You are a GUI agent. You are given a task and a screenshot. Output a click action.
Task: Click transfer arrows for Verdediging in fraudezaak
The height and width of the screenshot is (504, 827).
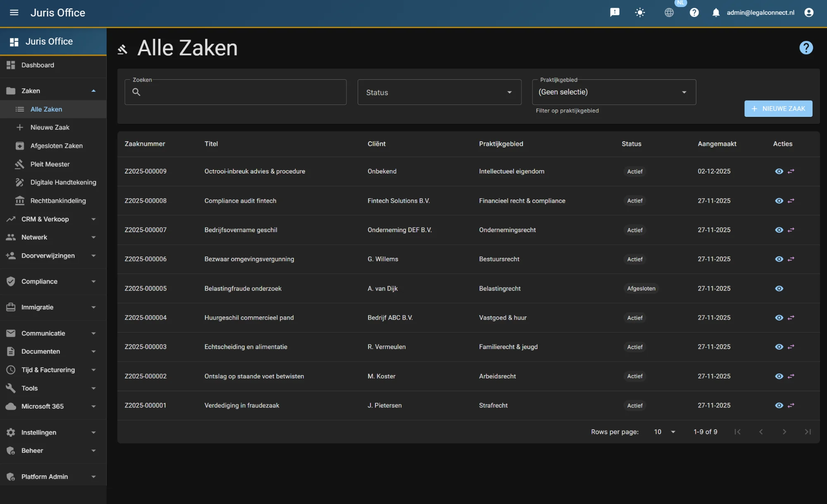pos(791,406)
